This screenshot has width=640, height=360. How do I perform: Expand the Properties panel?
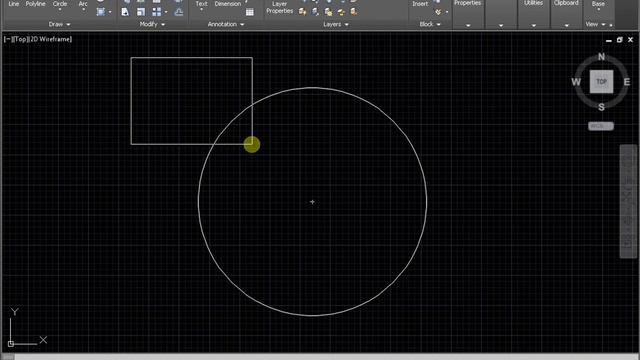pyautogui.click(x=468, y=25)
